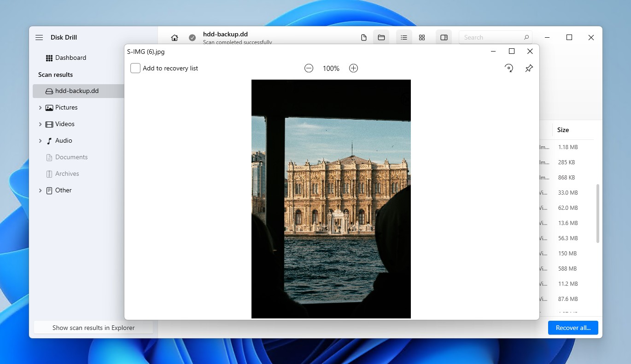The width and height of the screenshot is (631, 364).
Task: Enable Add to recovery list
Action: point(135,68)
